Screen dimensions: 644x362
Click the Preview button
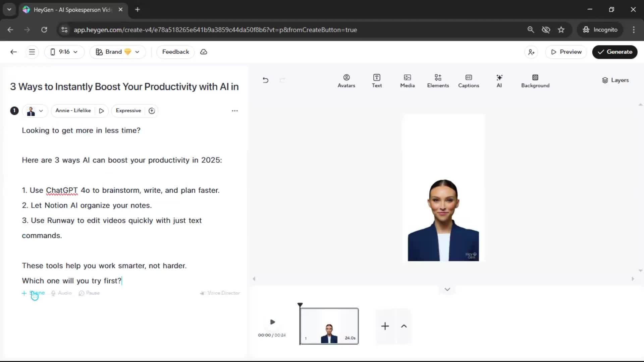click(566, 52)
